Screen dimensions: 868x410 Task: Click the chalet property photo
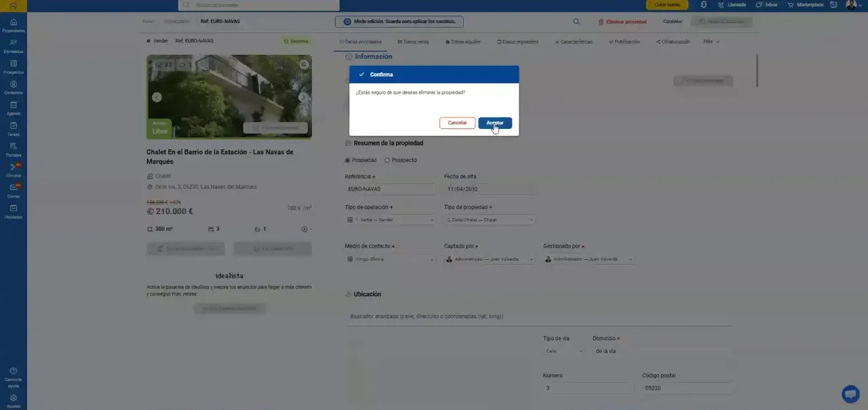point(229,96)
